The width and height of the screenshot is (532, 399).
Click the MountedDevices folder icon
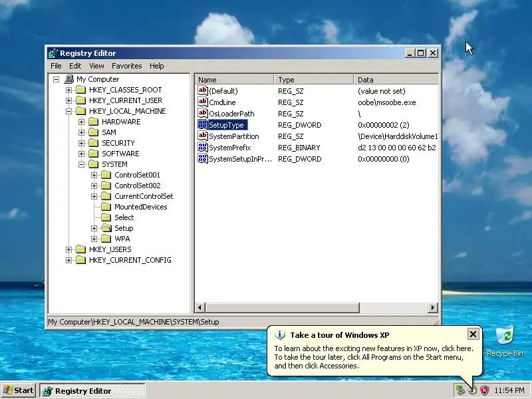[106, 207]
